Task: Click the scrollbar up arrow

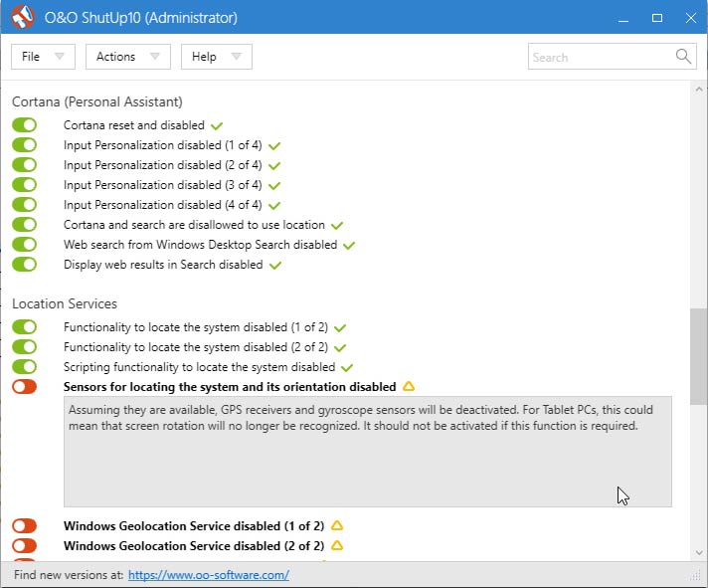Action: coord(699,89)
